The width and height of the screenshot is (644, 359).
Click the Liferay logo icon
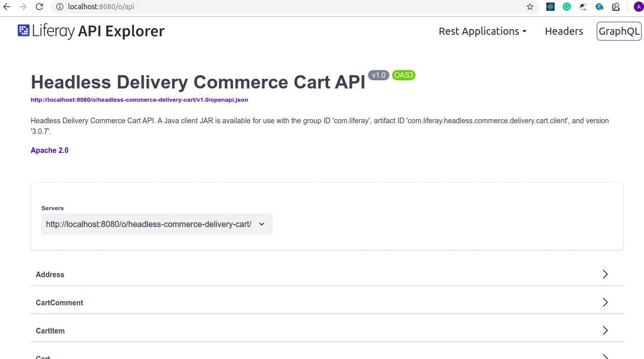pos(24,30)
